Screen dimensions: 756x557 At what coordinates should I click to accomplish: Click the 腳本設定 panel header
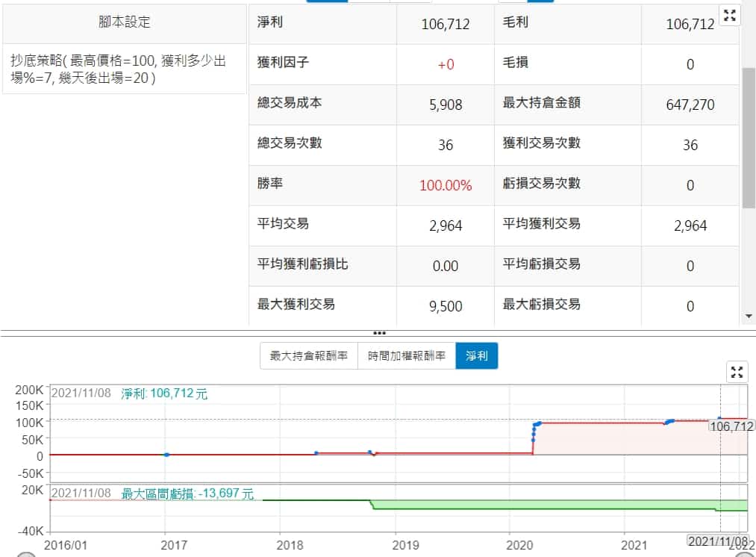[125, 22]
